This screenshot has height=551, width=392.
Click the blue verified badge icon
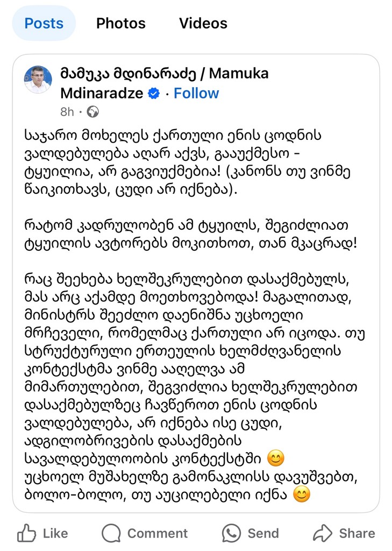(154, 94)
